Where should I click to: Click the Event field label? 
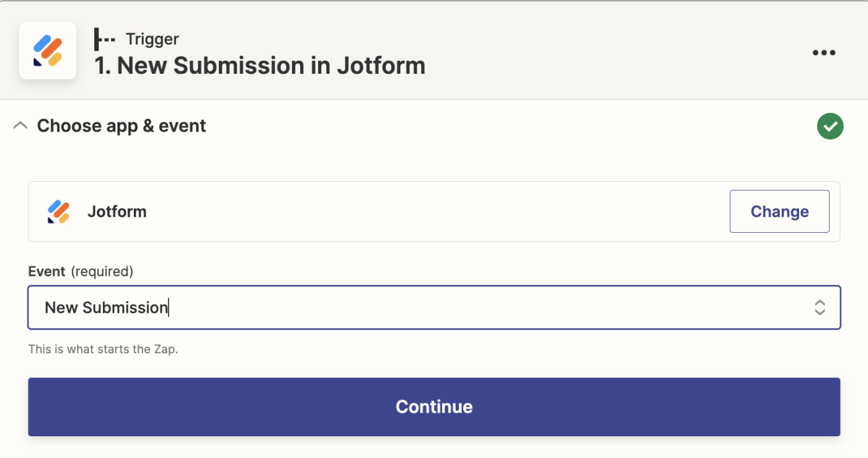pyautogui.click(x=46, y=271)
